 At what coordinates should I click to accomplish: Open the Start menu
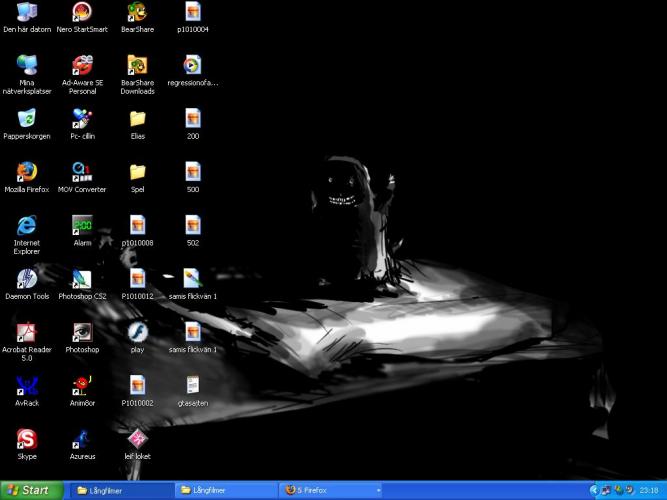[29, 491]
